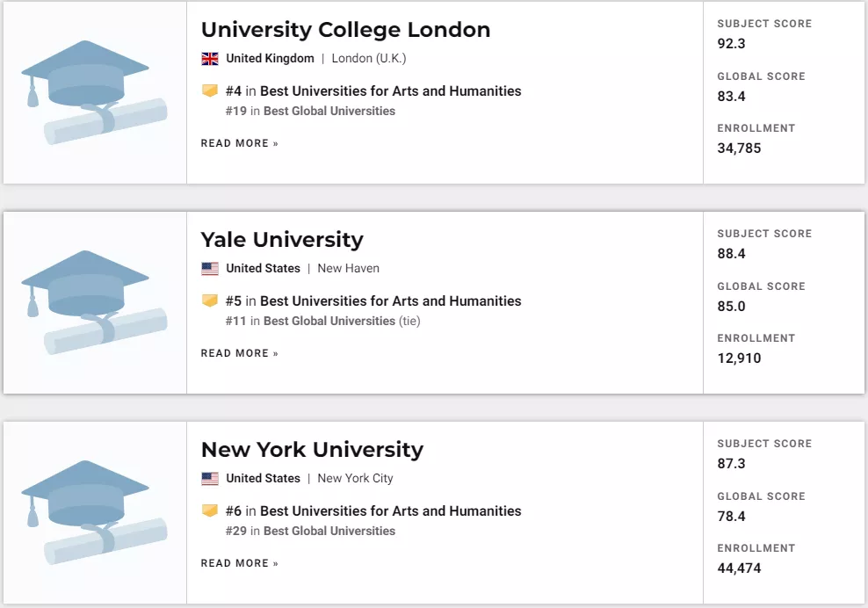The height and width of the screenshot is (608, 868).
Task: Open the Yale University title link
Action: click(282, 240)
